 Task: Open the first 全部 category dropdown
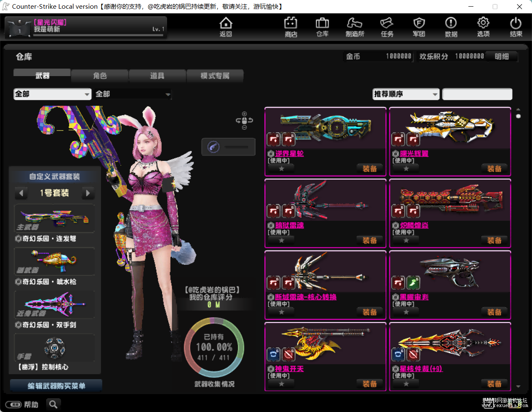coord(52,94)
